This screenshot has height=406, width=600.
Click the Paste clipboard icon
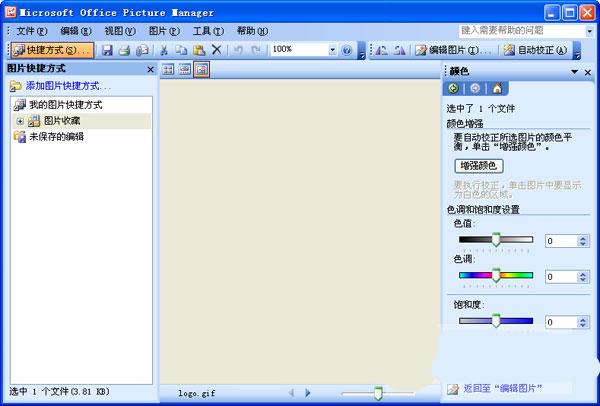pos(199,50)
